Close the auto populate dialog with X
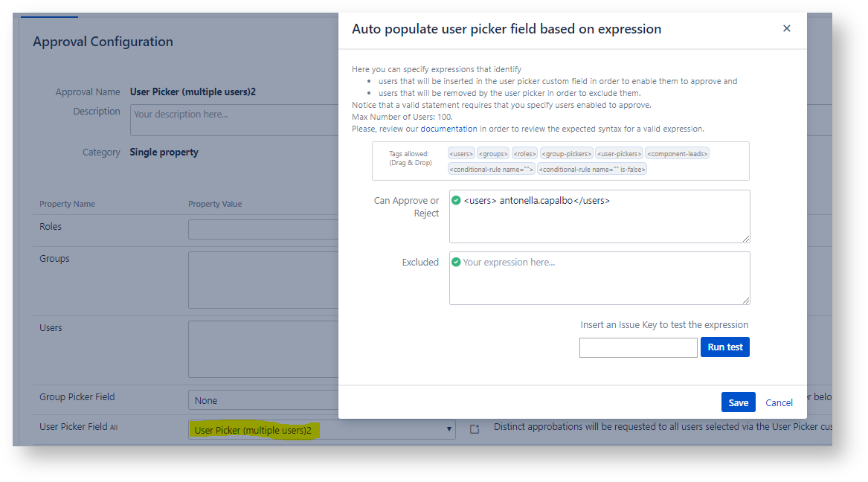 click(x=786, y=29)
